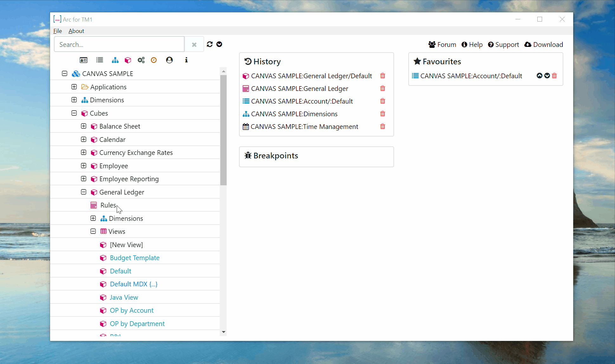Select the applications card icon in toolbar
The height and width of the screenshot is (364, 615).
coord(84,60)
